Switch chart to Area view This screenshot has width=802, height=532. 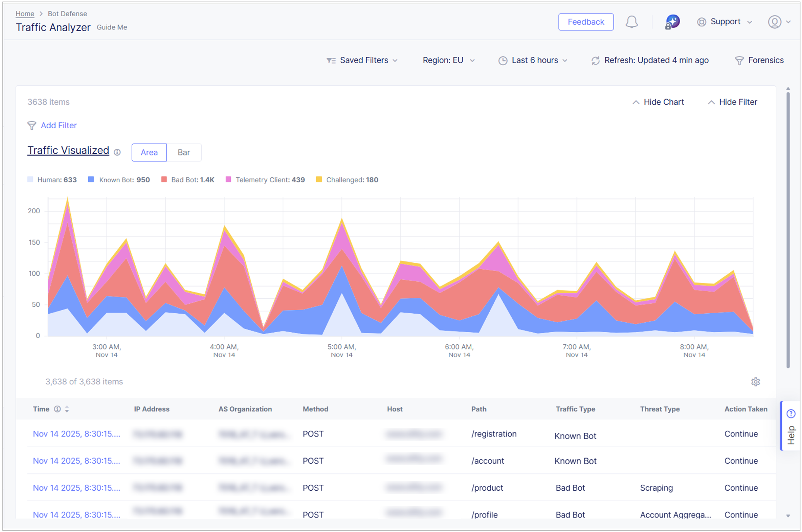(149, 152)
